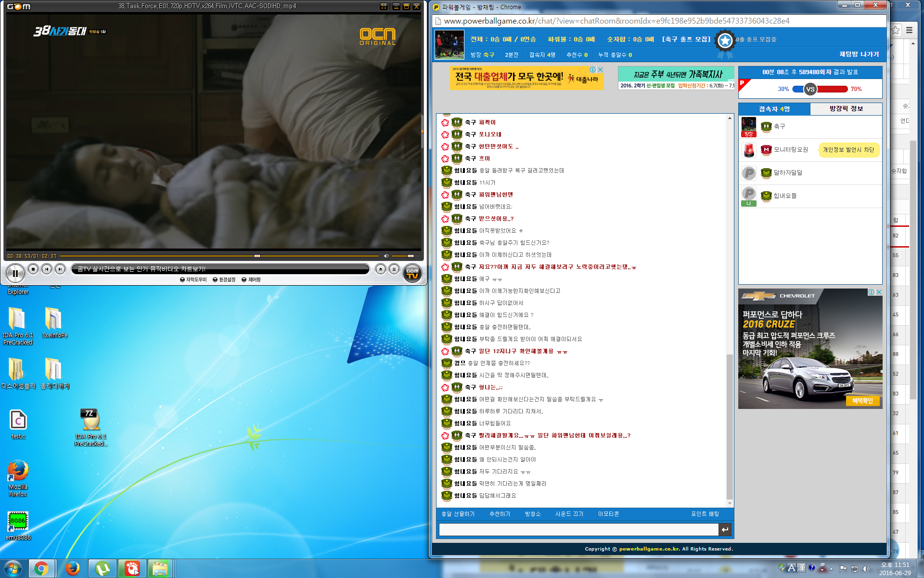Click the room owner profile thumbnail in header
Image resolution: width=924 pixels, height=578 pixels.
449,45
